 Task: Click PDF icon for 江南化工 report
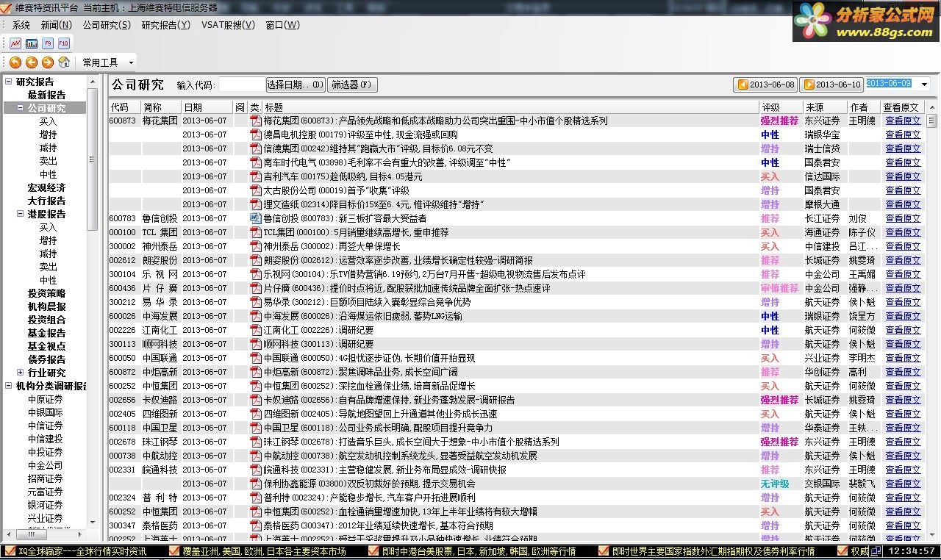pyautogui.click(x=256, y=330)
